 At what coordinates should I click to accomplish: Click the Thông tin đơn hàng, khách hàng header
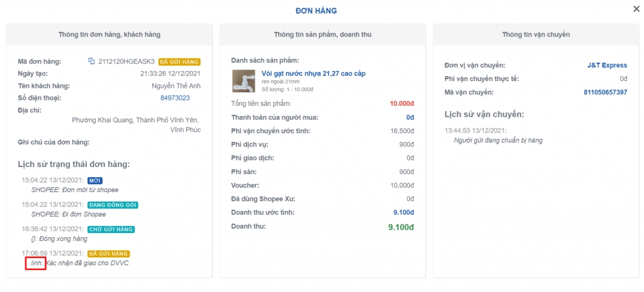(x=109, y=35)
